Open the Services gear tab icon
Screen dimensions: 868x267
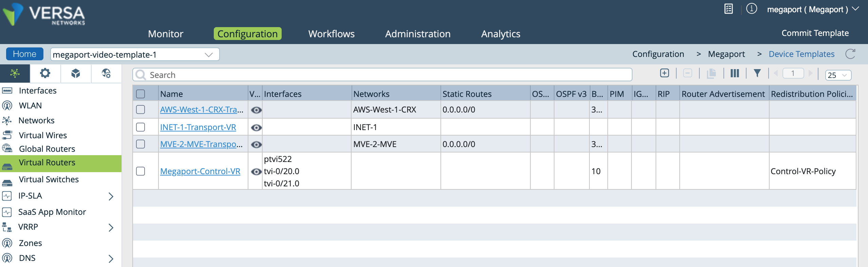tap(45, 74)
